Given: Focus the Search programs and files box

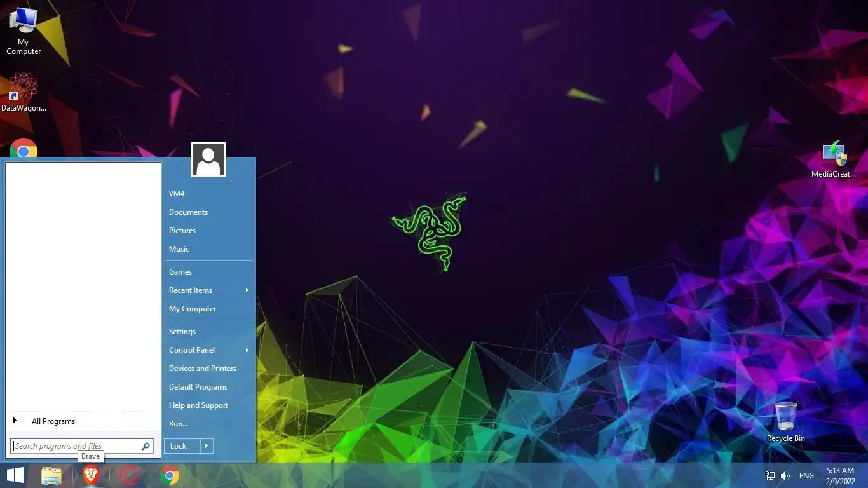Looking at the screenshot, I should click(82, 446).
